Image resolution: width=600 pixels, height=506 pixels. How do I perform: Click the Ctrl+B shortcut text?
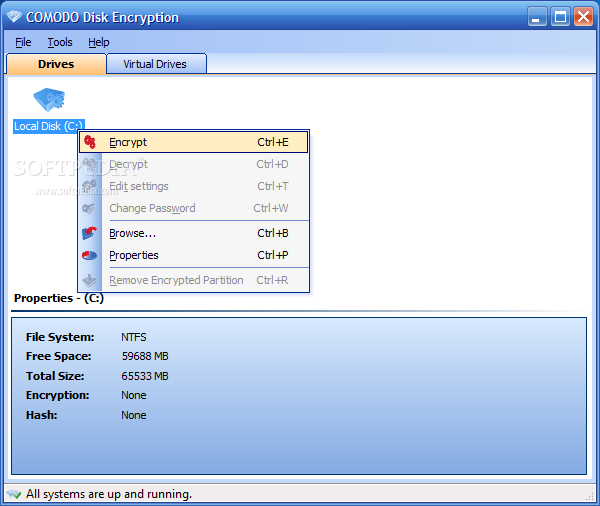(x=273, y=233)
